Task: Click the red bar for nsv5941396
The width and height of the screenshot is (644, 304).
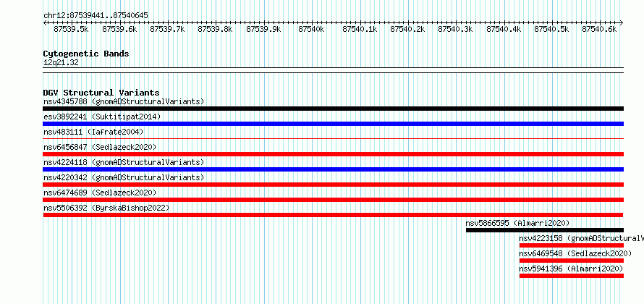Action: [572, 276]
